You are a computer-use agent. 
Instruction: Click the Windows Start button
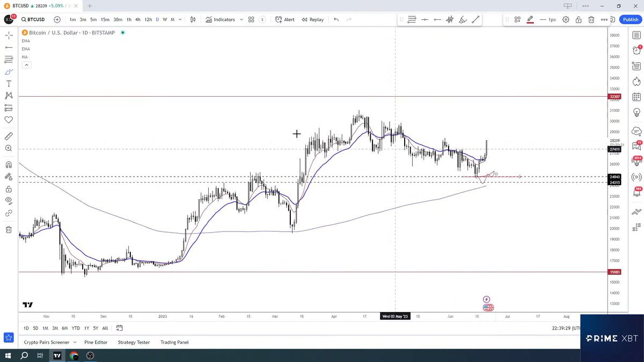point(8,356)
